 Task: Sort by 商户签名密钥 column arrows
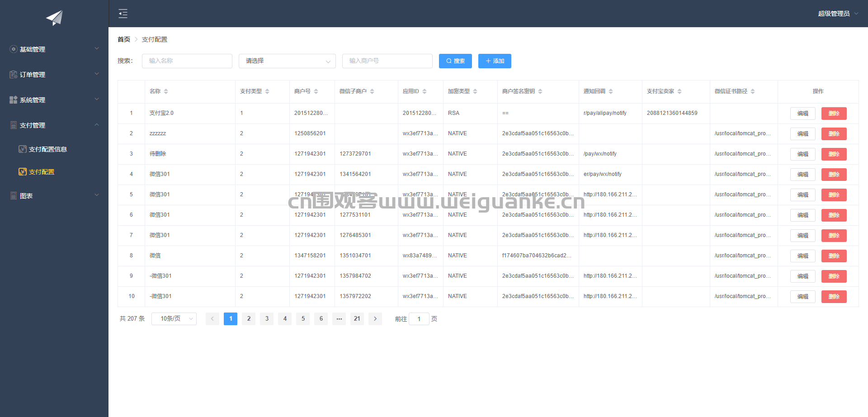pyautogui.click(x=540, y=91)
